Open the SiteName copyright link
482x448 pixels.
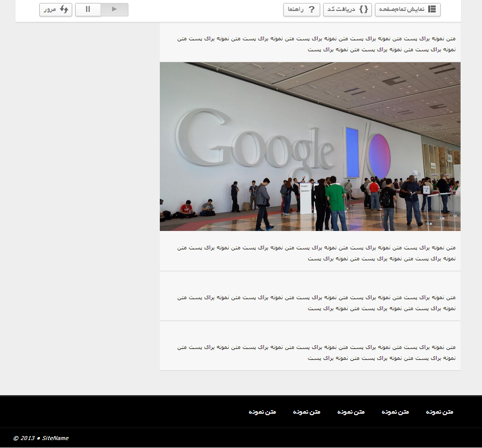(54, 438)
